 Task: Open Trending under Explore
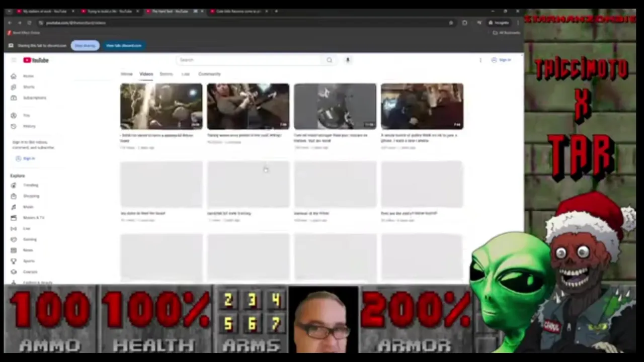tap(25, 185)
